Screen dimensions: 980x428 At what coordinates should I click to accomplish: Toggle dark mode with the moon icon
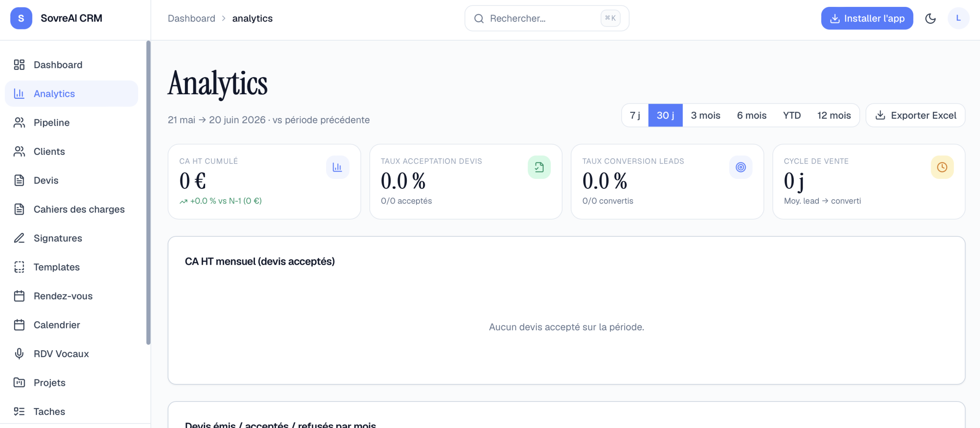(x=930, y=18)
